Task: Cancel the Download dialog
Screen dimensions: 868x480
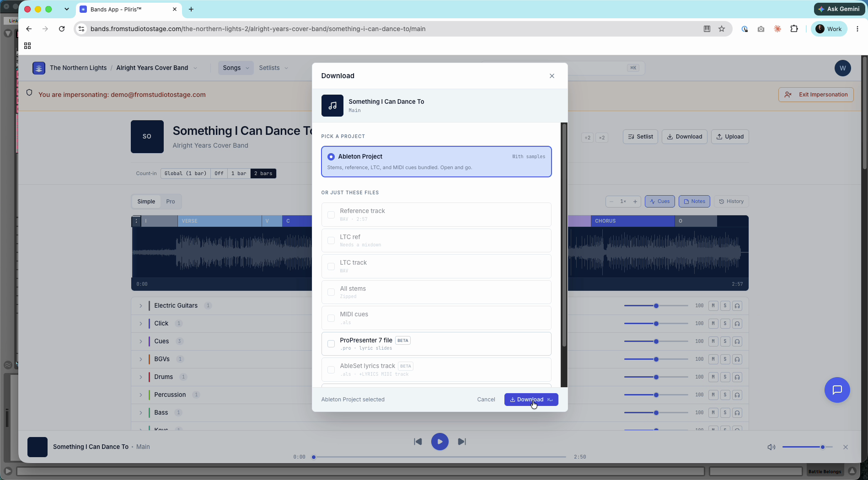Action: pos(486,400)
